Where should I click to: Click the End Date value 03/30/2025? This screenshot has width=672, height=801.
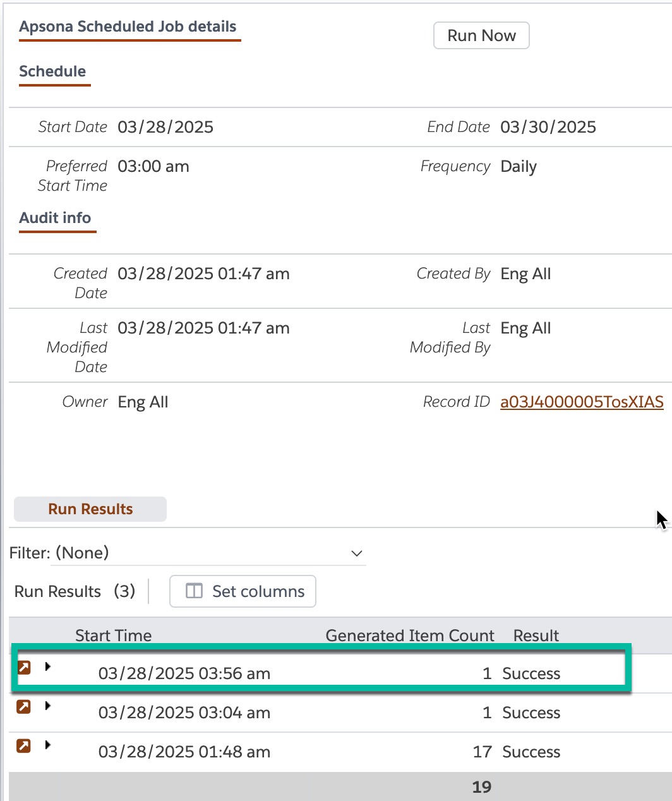pos(548,127)
